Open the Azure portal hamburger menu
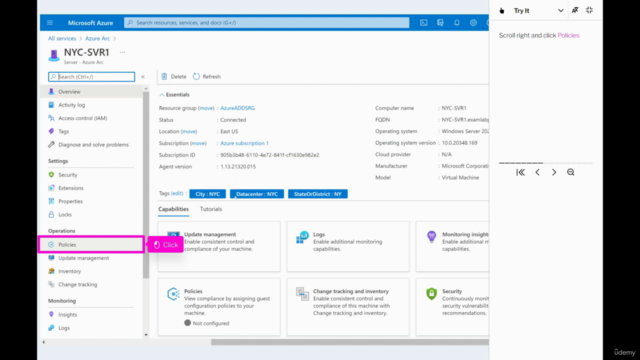Viewport: 640px width, 360px height. point(50,22)
